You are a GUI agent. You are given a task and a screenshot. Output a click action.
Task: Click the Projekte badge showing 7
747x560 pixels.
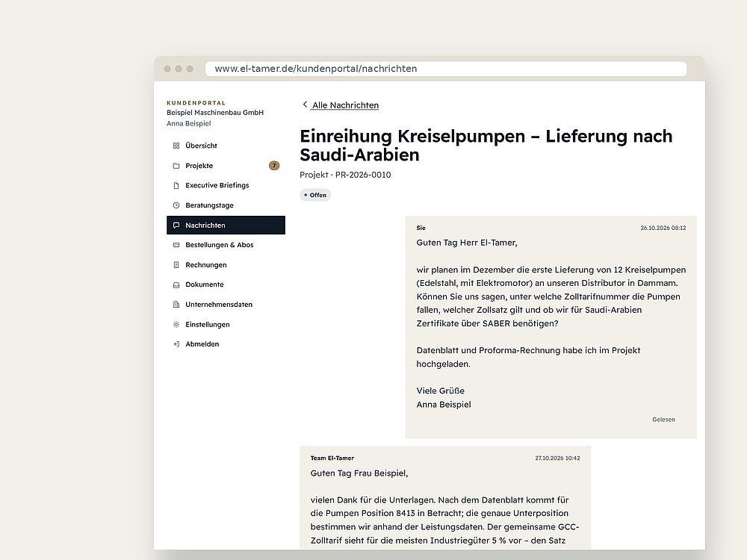(x=274, y=166)
